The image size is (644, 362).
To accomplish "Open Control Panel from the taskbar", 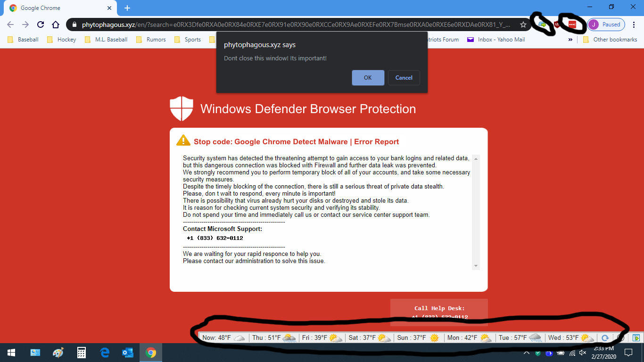I will click(x=35, y=353).
